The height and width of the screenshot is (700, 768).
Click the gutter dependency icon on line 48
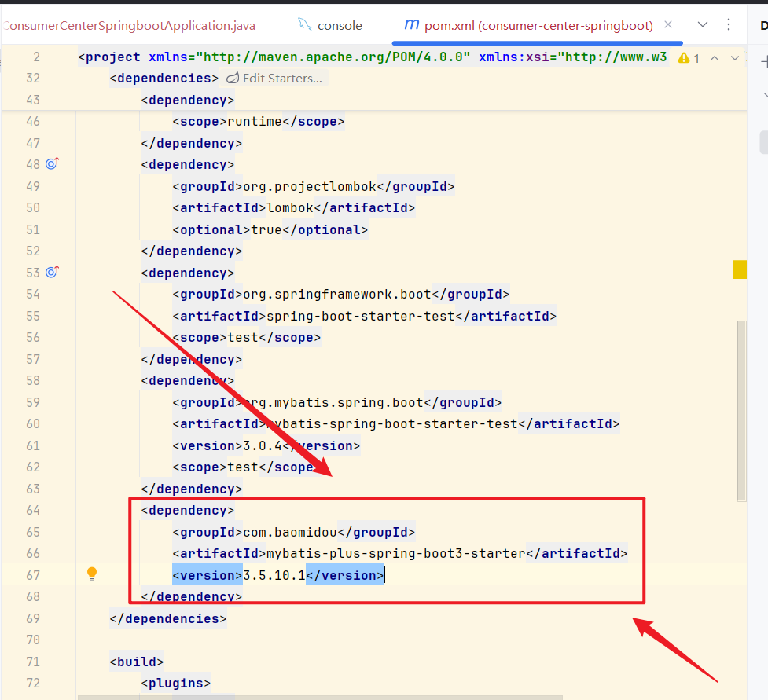click(x=52, y=163)
